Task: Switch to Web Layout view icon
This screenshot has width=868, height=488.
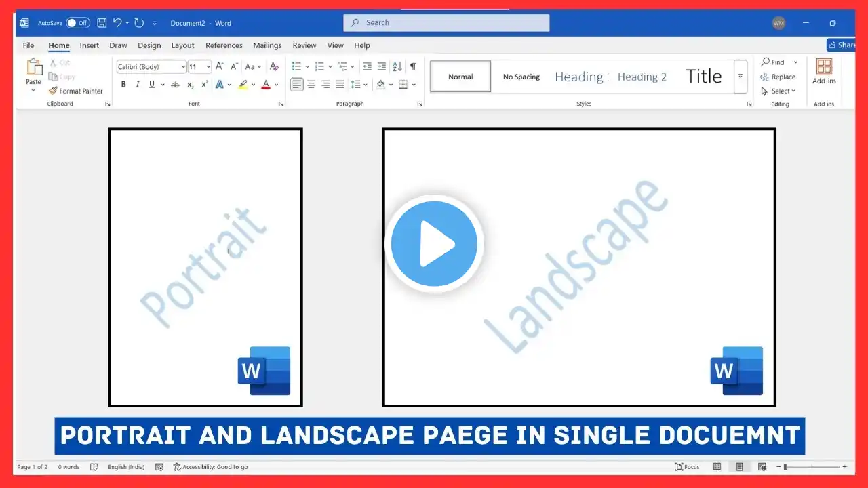Action: coord(762,467)
